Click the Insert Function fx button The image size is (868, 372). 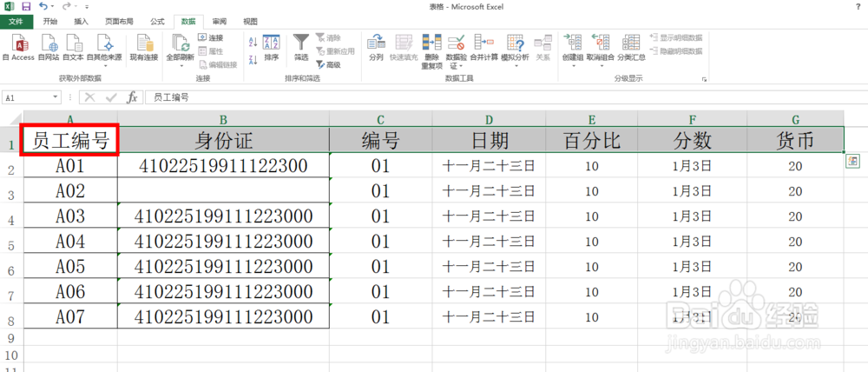click(x=132, y=97)
